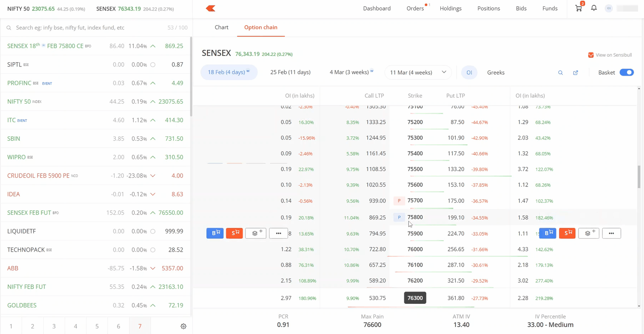Click the P position badge at 75800
Screen dimensions: 644x334
tap(399, 217)
